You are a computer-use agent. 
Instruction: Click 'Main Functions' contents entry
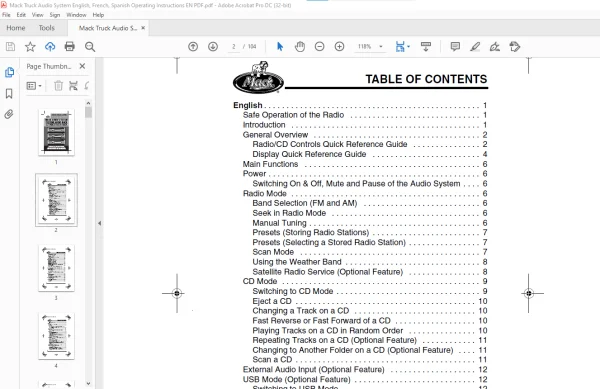(270, 164)
